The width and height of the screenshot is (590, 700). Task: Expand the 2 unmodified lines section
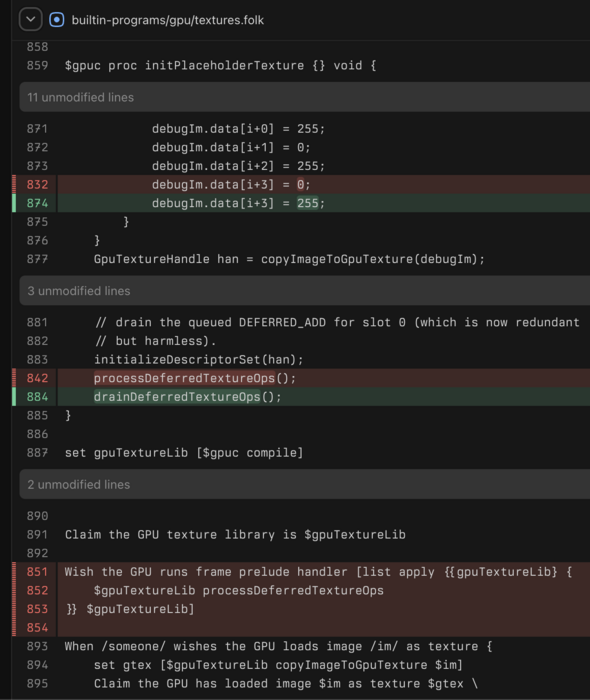(x=304, y=484)
